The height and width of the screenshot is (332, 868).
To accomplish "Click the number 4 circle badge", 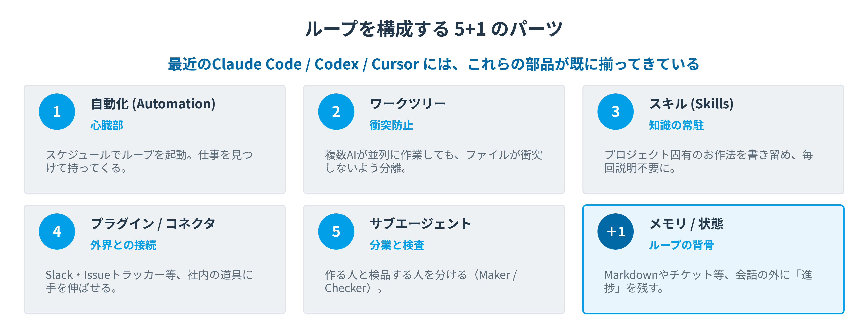I will 57,231.
